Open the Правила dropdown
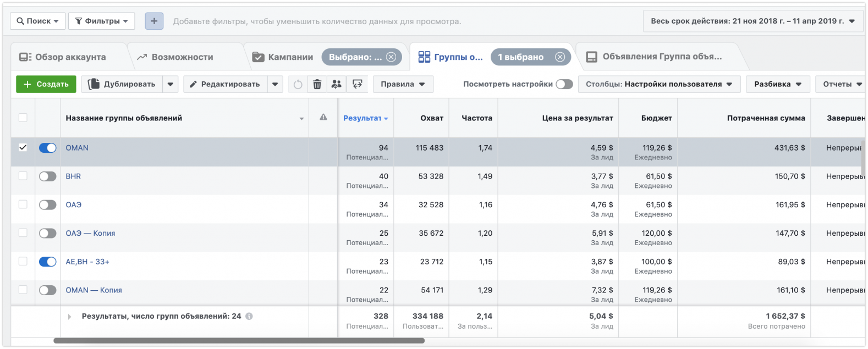 click(403, 84)
